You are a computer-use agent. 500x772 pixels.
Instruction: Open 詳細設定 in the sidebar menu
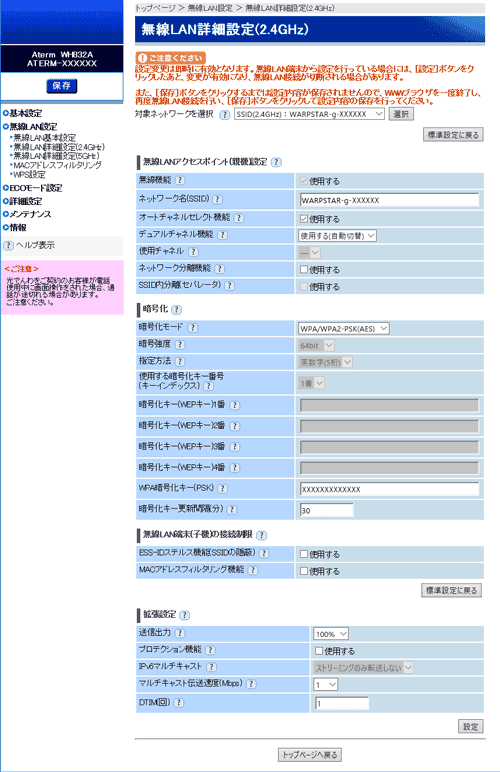coord(26,201)
